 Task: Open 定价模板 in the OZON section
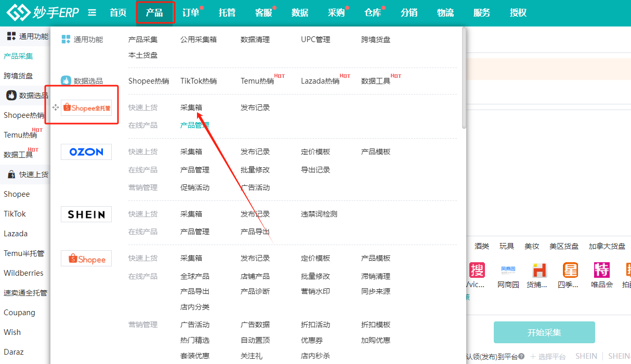(x=315, y=152)
